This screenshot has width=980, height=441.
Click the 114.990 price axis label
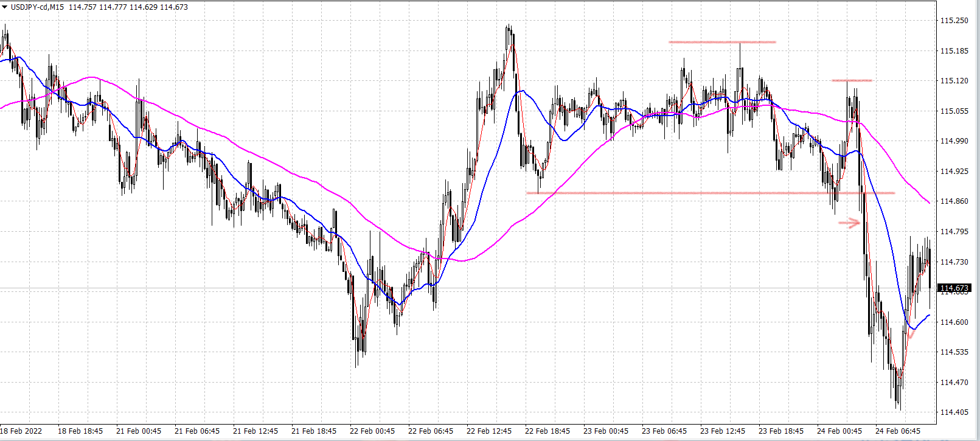(x=954, y=141)
